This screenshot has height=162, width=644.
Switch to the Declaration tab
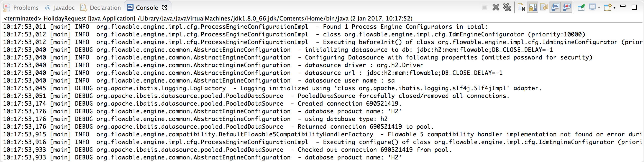click(x=105, y=7)
